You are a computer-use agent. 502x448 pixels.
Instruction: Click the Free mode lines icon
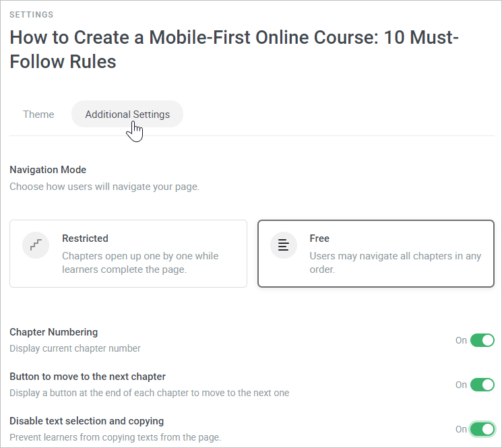(283, 245)
